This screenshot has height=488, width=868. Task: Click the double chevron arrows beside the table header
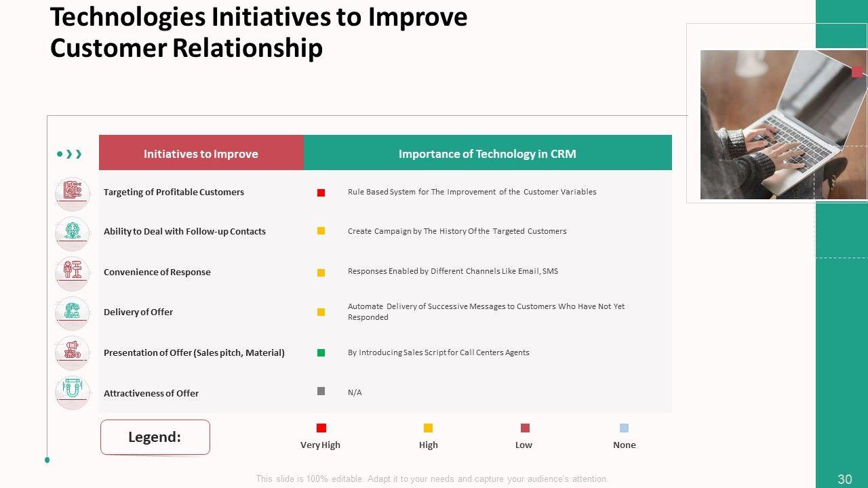[74, 155]
